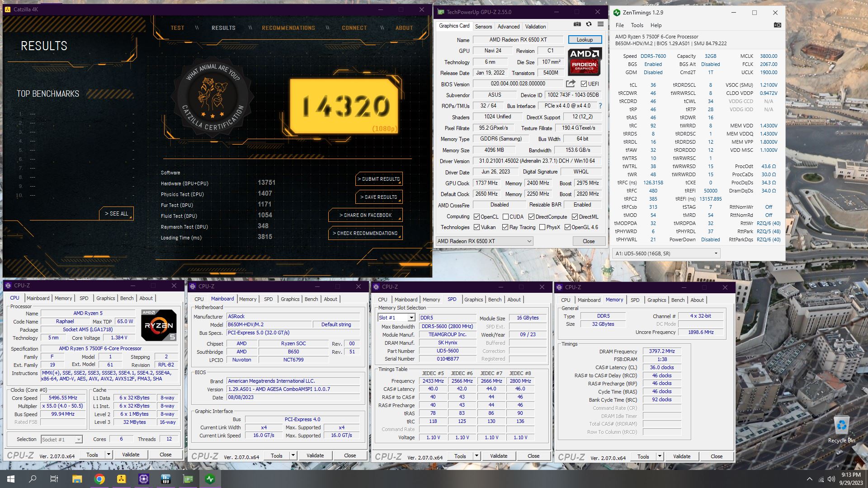
Task: Open the GPU selection dropdown in GPU-Z
Action: pyautogui.click(x=484, y=241)
